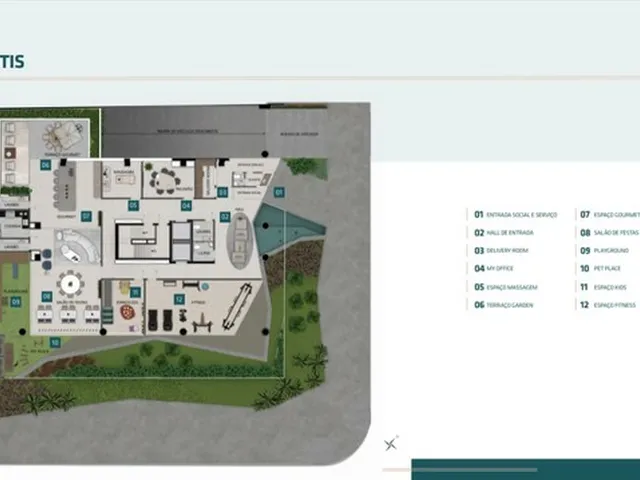Click marker 05 on the floor plan

click(x=133, y=205)
